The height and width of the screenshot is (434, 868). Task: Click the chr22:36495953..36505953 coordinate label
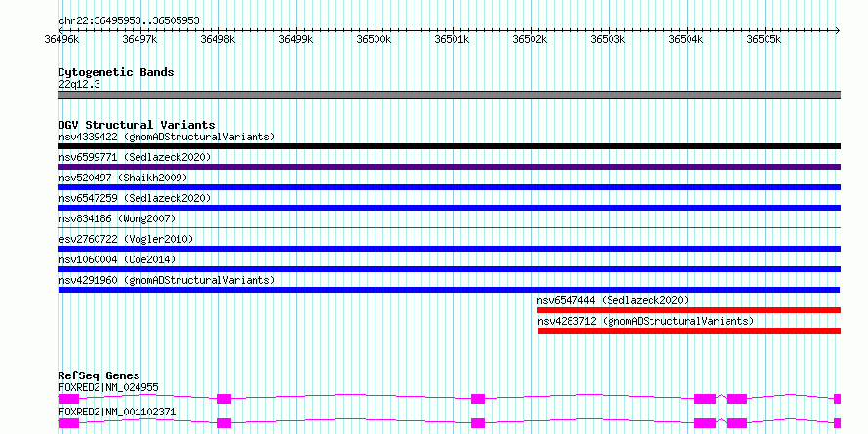tap(129, 20)
